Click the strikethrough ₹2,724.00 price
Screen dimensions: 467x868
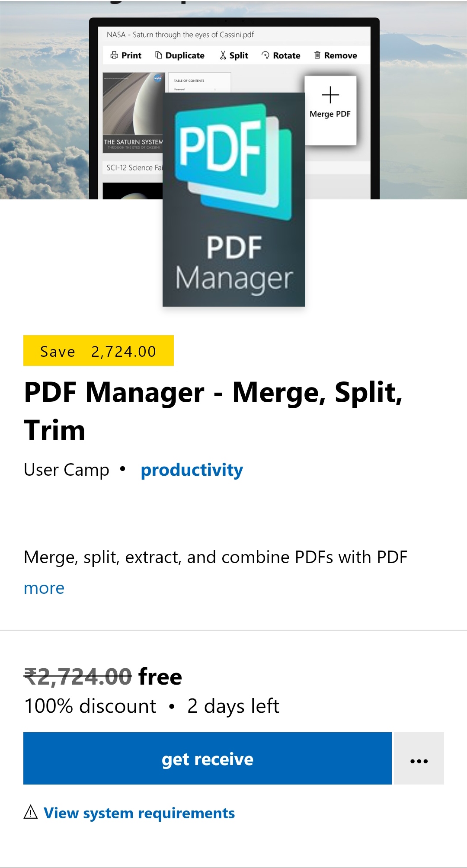coord(78,677)
